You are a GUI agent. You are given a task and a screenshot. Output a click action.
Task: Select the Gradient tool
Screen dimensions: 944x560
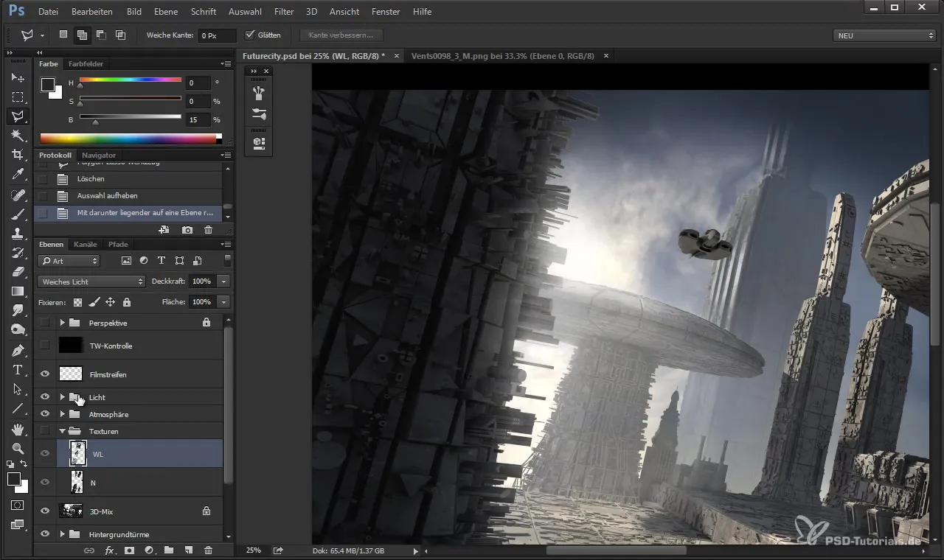18,291
